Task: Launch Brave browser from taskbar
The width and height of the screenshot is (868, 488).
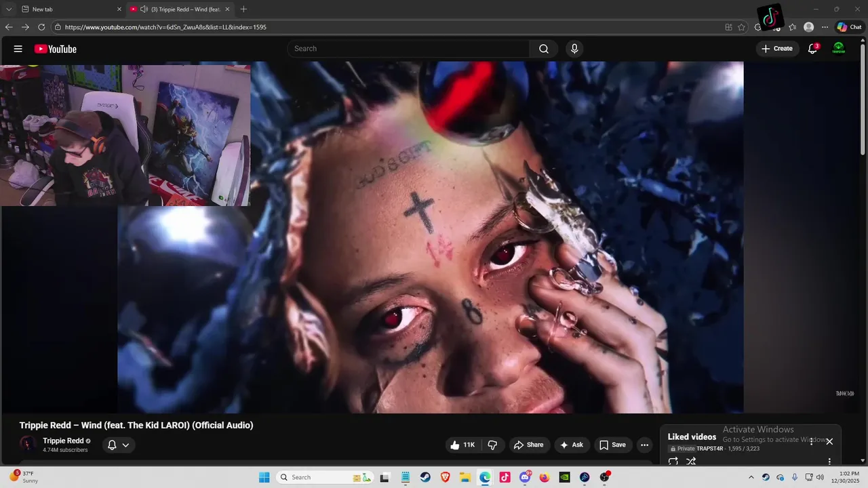Action: coord(445,477)
